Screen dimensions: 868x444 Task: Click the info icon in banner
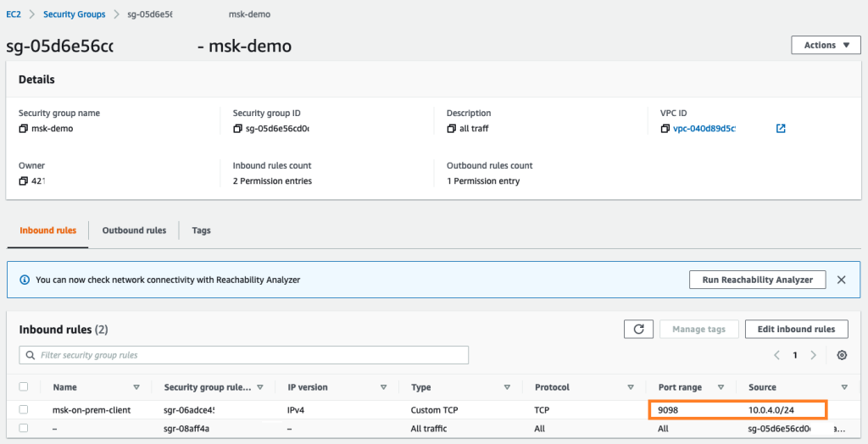[x=25, y=280]
